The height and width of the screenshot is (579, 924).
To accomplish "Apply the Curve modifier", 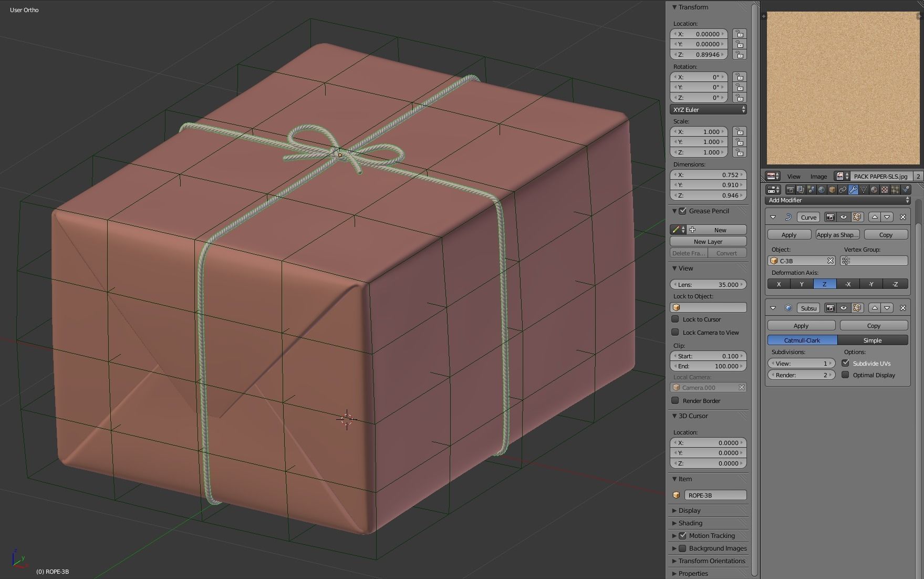I will 789,234.
